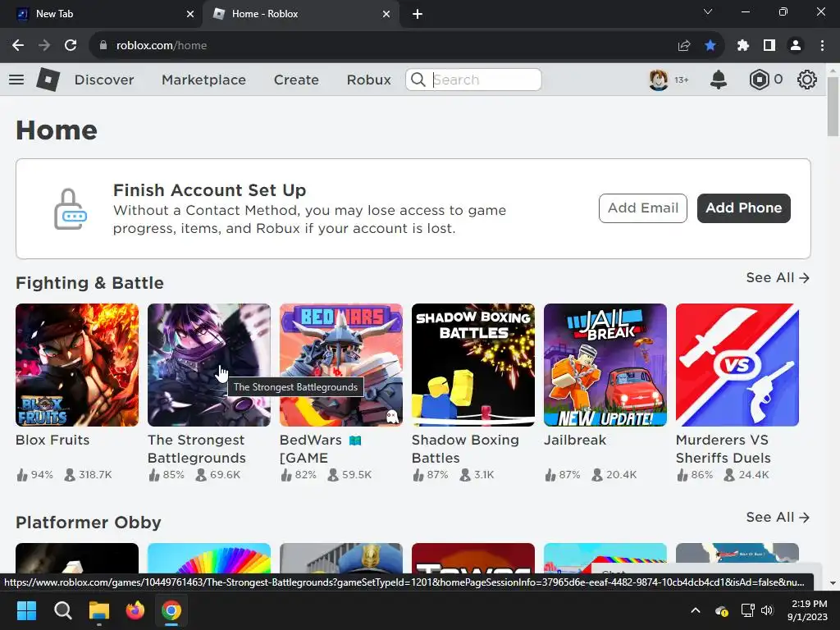Open the Windows Start menu
Viewport: 840px width, 630px height.
[x=26, y=610]
